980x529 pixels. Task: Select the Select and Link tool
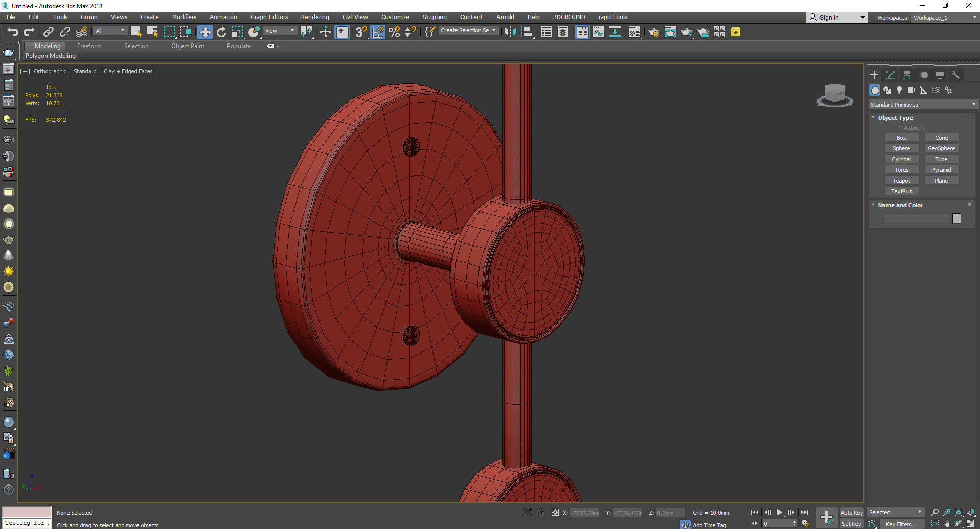click(x=48, y=32)
